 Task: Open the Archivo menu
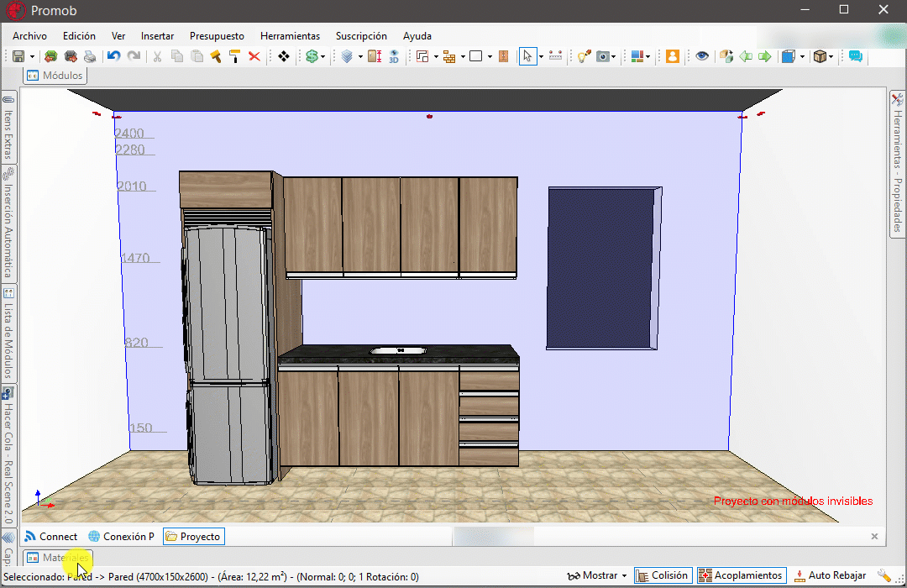[29, 36]
